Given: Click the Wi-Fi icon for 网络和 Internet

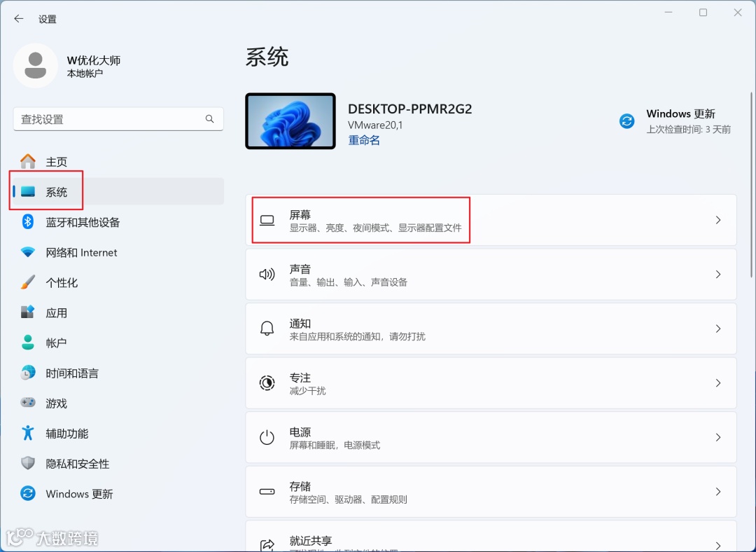Looking at the screenshot, I should [28, 252].
